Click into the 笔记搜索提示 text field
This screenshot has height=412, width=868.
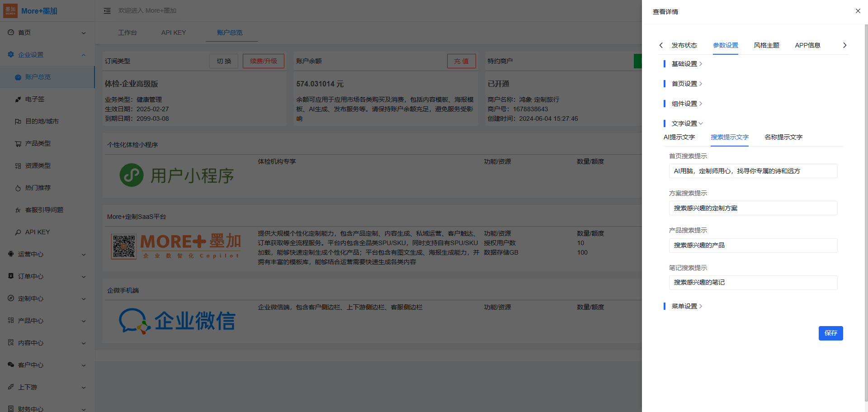pos(753,282)
